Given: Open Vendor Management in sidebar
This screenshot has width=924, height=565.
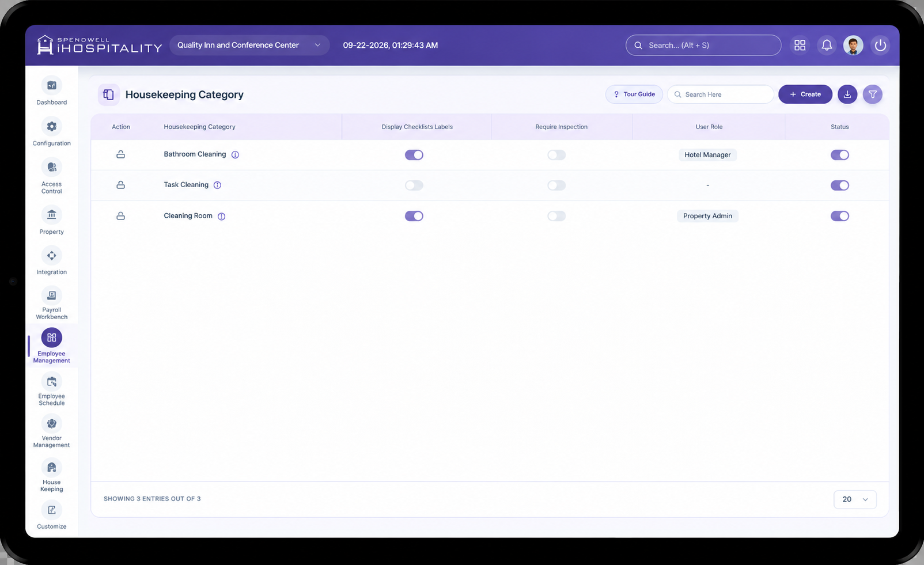Looking at the screenshot, I should point(51,424).
